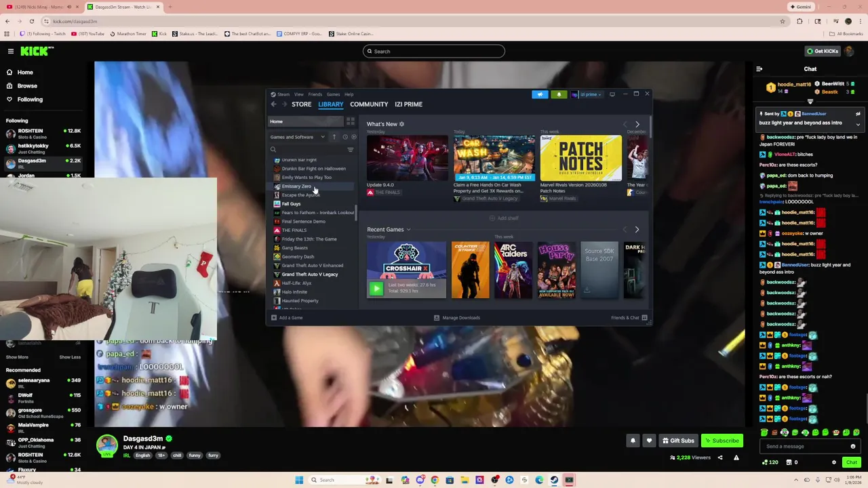Switch to the STORE tab in Steam

tap(302, 104)
